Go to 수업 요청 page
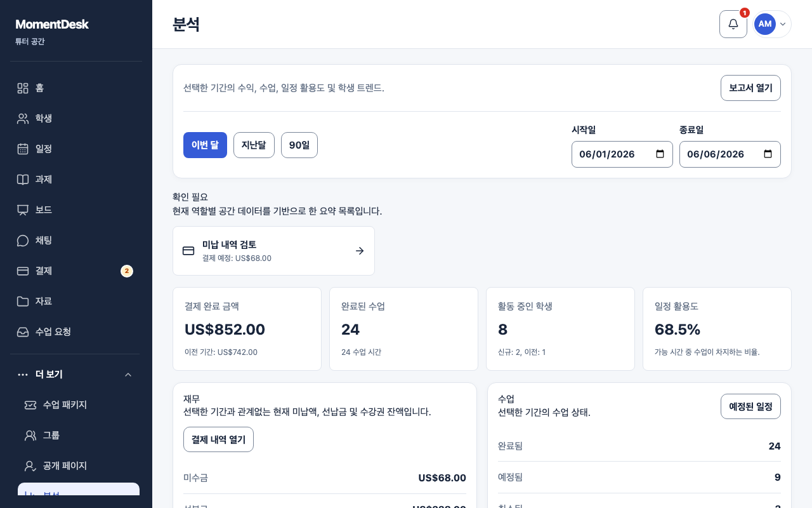The image size is (812, 508). [x=76, y=332]
